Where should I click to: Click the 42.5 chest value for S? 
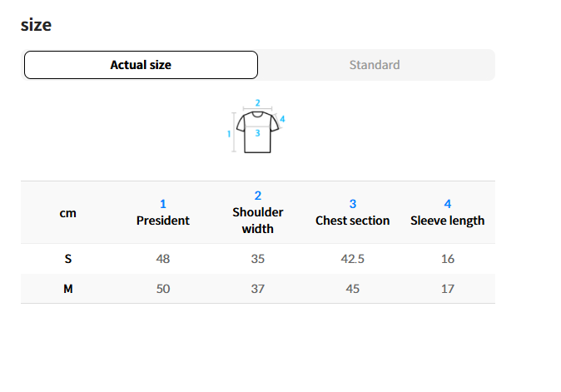[x=353, y=259]
